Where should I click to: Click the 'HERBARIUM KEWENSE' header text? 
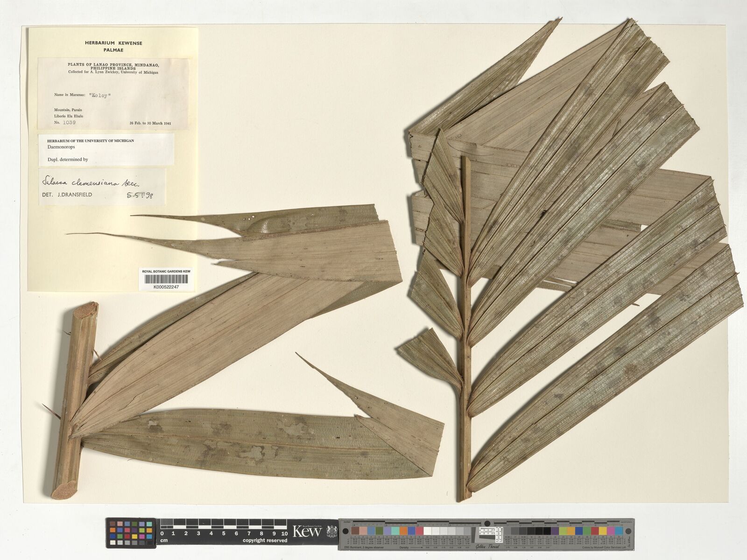click(113, 43)
